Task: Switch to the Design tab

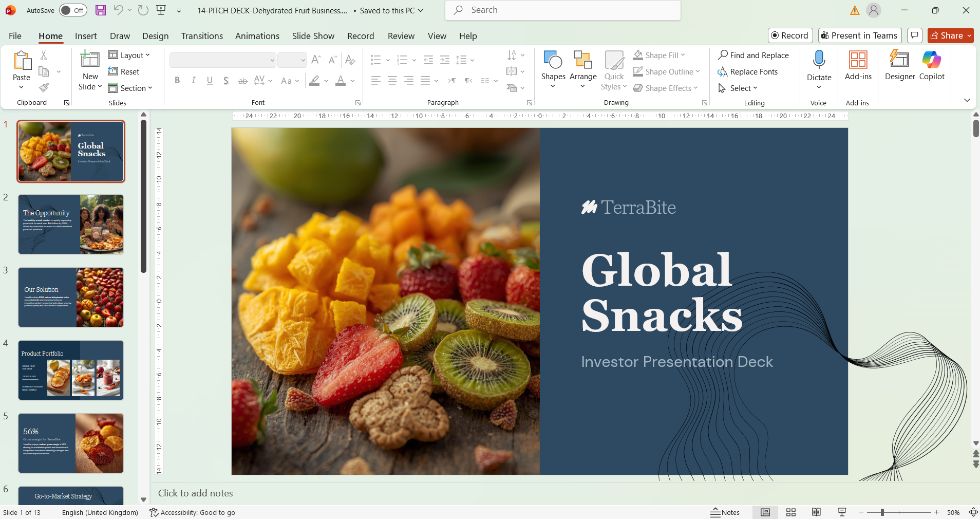Action: pos(155,35)
